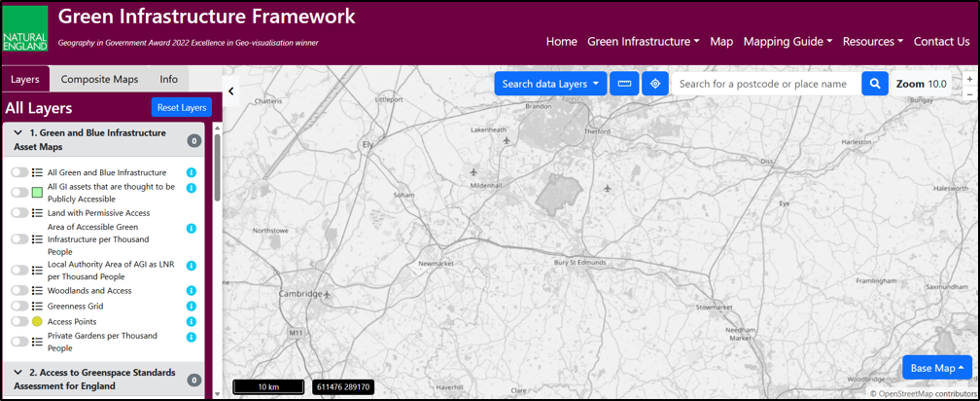Click the magnifier search button
This screenshot has width=980, height=401.
tap(875, 84)
